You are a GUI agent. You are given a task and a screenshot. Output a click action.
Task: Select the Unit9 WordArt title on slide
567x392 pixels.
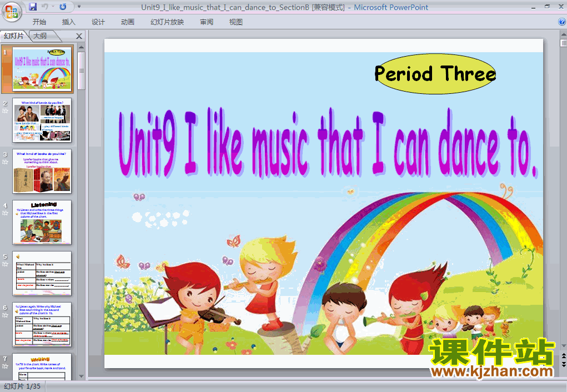327,143
